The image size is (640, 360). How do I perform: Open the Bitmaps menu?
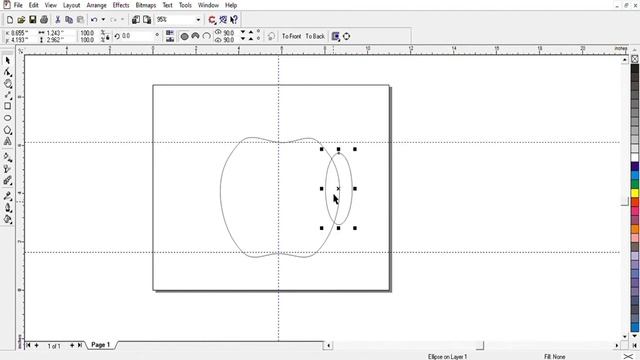click(x=146, y=5)
